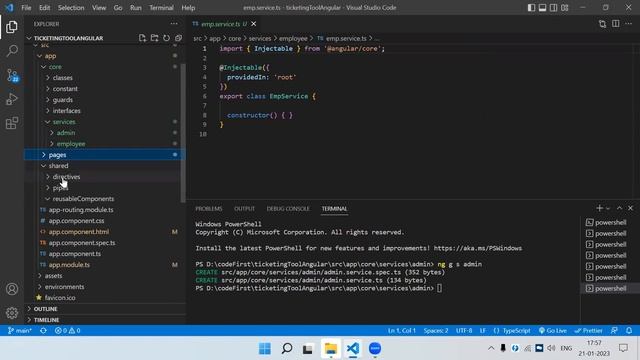The image size is (640, 360).
Task: Open the Selection menu
Action: pos(71,8)
